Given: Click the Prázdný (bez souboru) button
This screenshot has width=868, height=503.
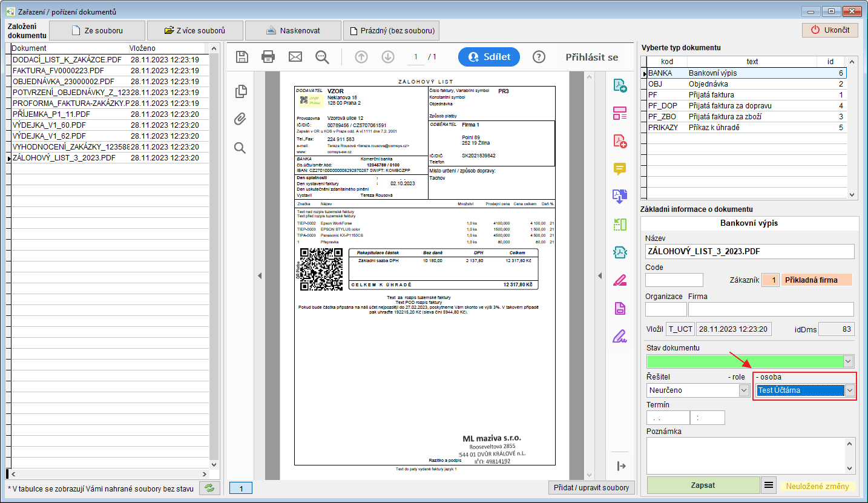Looking at the screenshot, I should tap(391, 30).
